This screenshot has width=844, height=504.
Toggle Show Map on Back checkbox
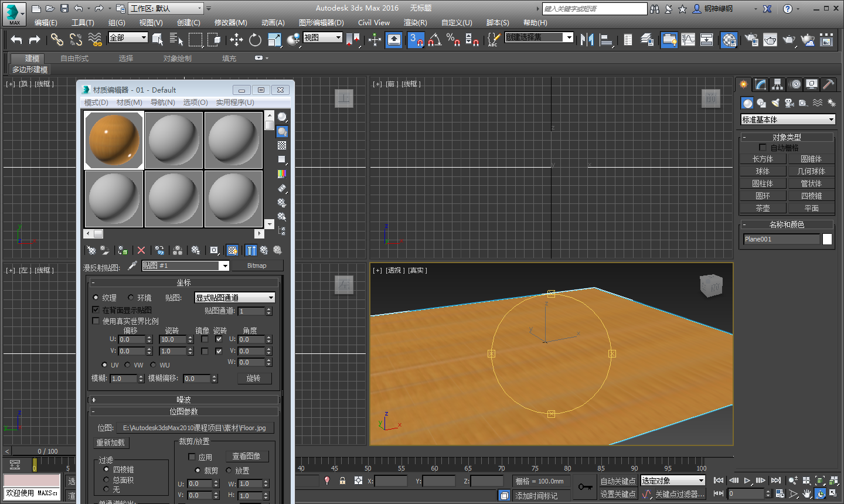pyautogui.click(x=96, y=309)
